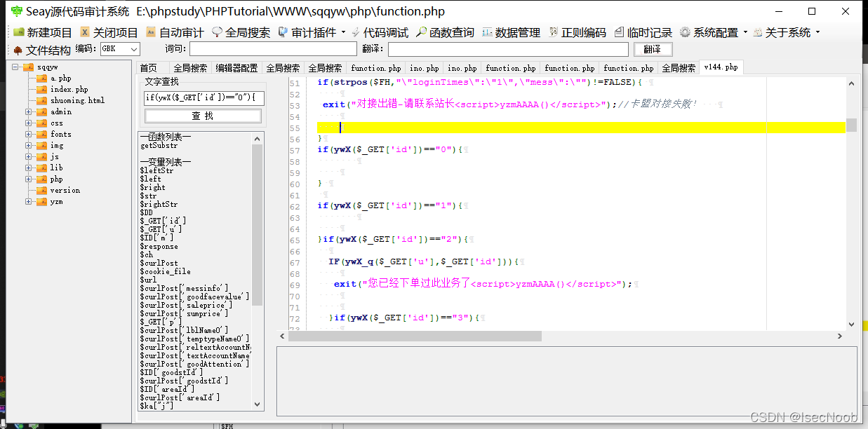Click the variable list's scroll up arrow
The height and width of the screenshot is (429, 868).
tap(257, 138)
